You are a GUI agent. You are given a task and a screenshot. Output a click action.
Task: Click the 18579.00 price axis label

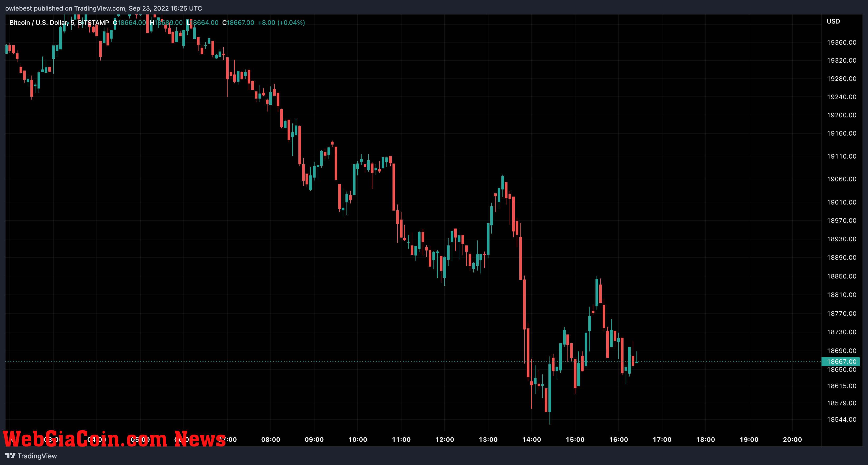841,403
